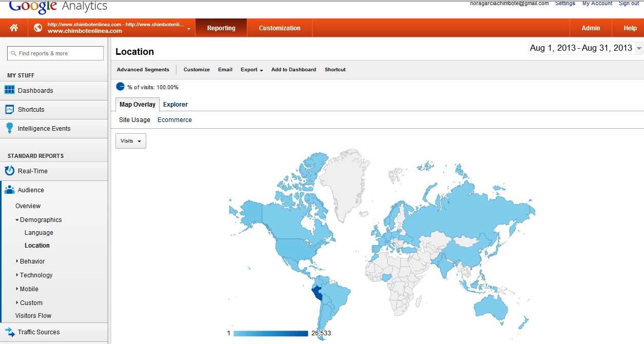The height and width of the screenshot is (344, 644).
Task: Click the visits percentage pie icon
Action: tap(120, 87)
